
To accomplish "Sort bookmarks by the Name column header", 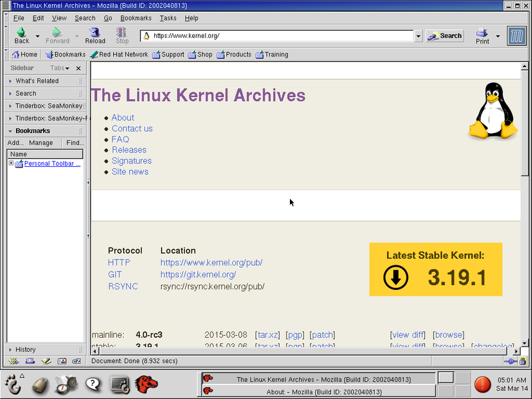I will (x=45, y=154).
